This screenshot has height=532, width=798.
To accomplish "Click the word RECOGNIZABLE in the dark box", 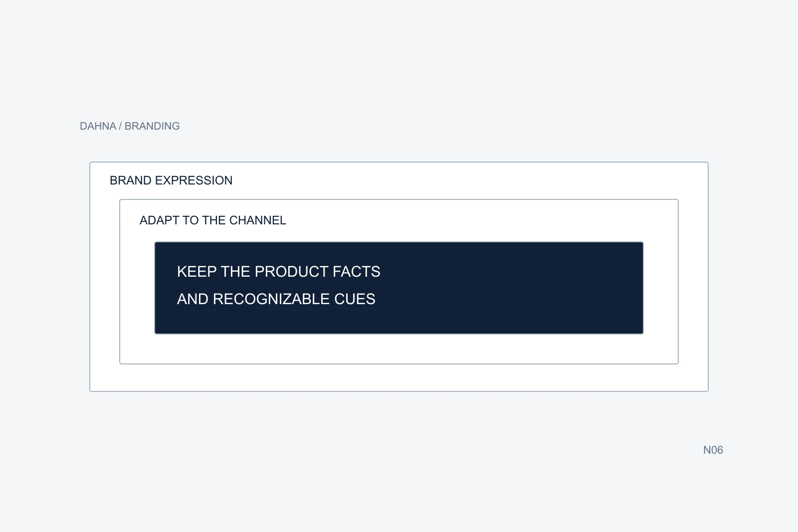I will 271,299.
